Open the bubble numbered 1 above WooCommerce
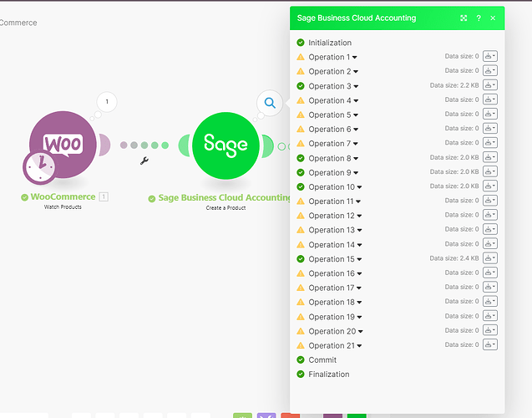The height and width of the screenshot is (418, 532). (x=107, y=101)
